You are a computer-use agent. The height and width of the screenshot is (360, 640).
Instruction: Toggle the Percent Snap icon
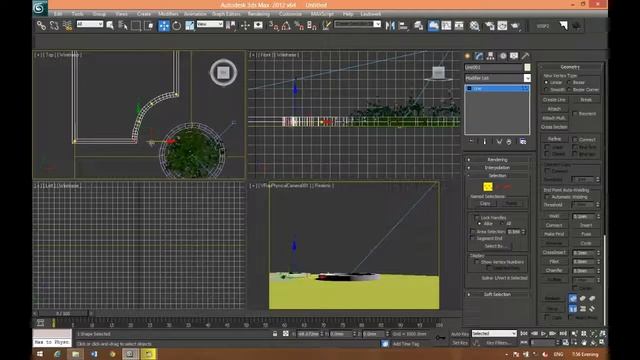(x=299, y=25)
